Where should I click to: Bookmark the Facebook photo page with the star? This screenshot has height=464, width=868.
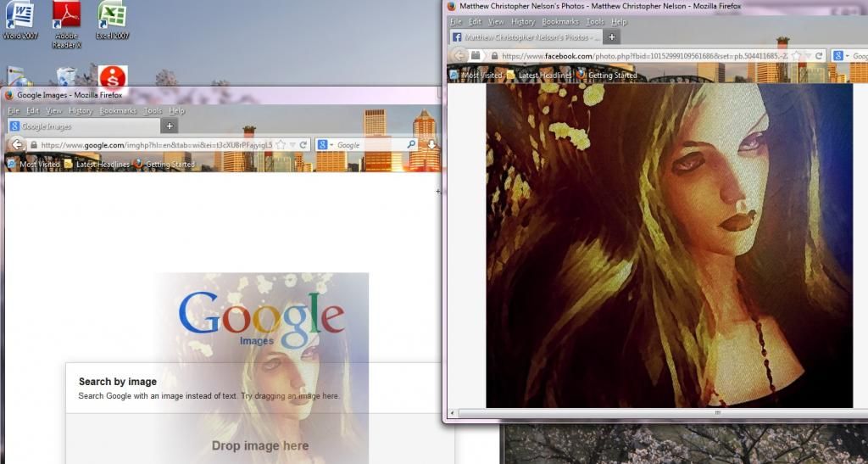(796, 56)
